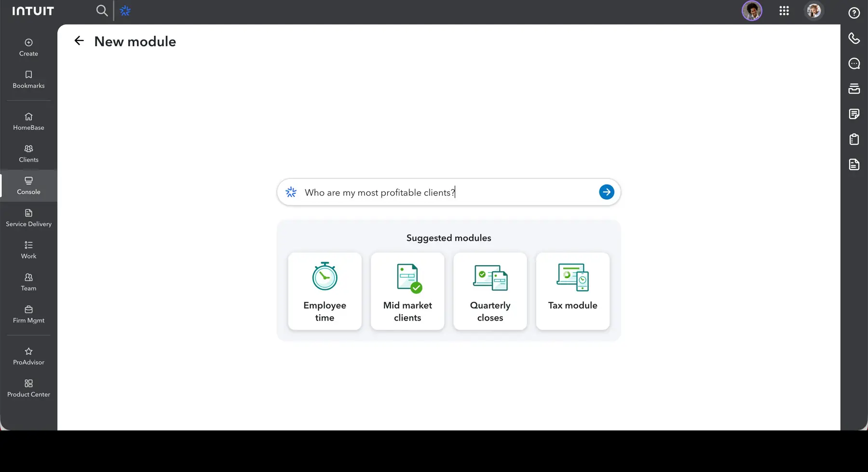Open the clipboard icon in right rail
868x472 pixels.
point(854,139)
